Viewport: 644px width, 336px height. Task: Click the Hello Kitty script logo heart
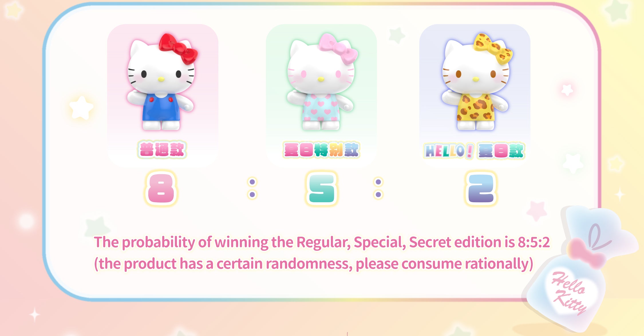(570, 292)
